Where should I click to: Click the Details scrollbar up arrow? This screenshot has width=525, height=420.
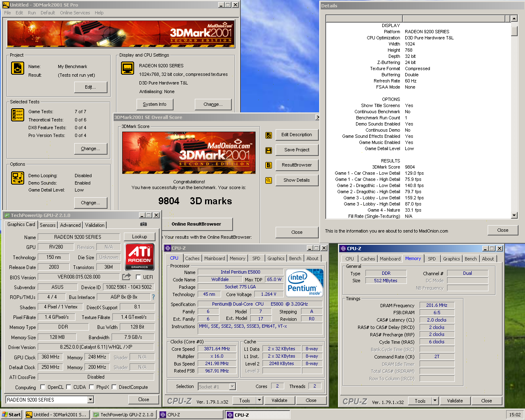coord(514,18)
